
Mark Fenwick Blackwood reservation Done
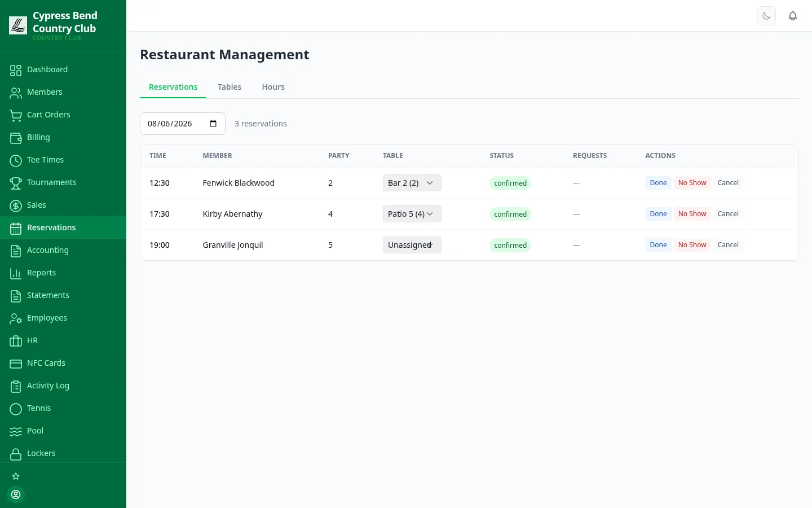point(658,183)
